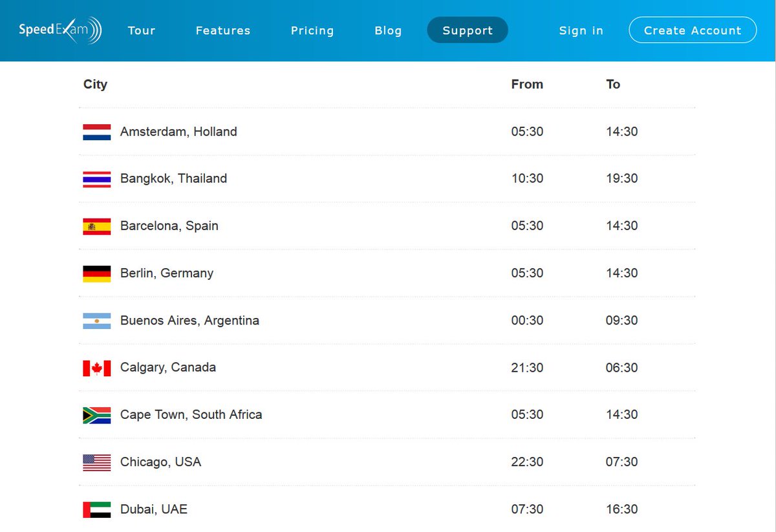Select the Amsterdam, Holland text

click(178, 131)
